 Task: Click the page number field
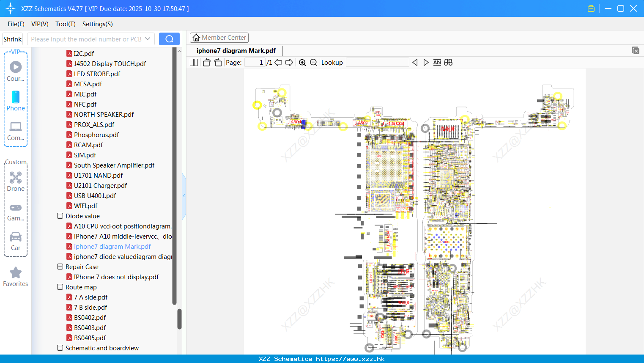pyautogui.click(x=255, y=62)
